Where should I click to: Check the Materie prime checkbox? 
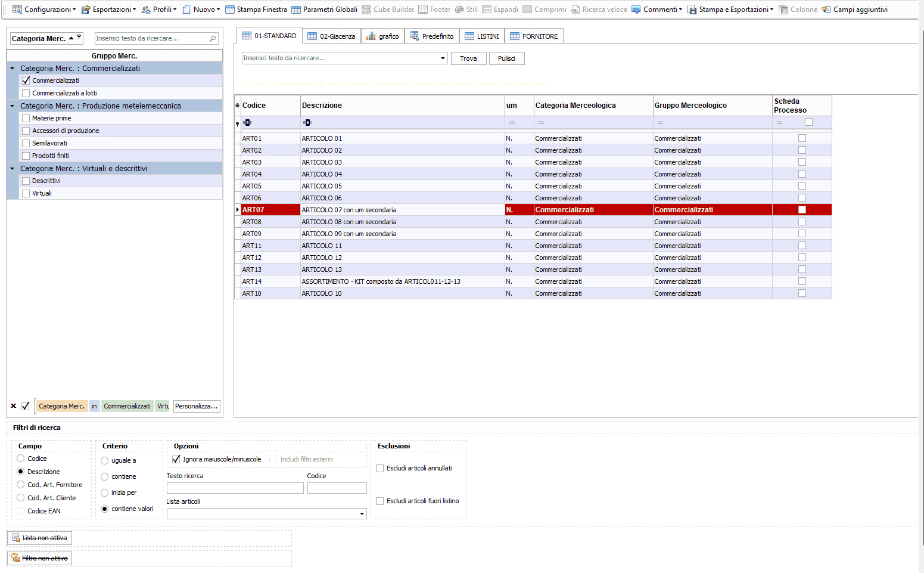[x=26, y=118]
